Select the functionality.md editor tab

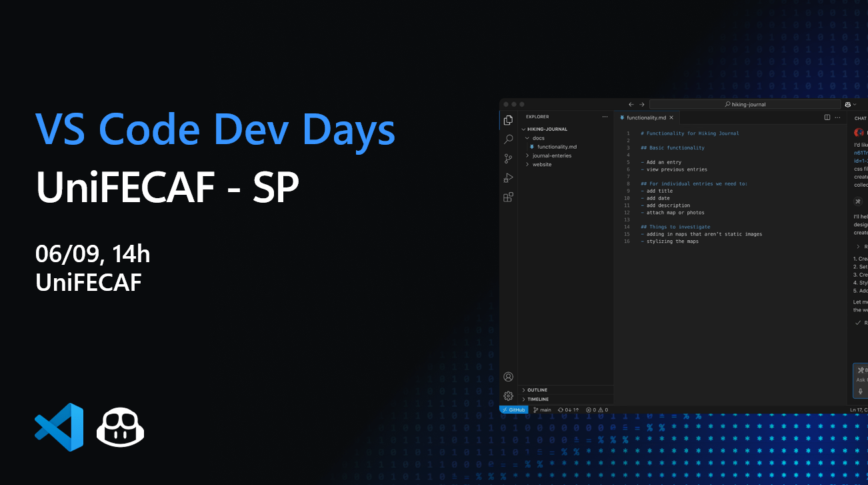(x=647, y=117)
